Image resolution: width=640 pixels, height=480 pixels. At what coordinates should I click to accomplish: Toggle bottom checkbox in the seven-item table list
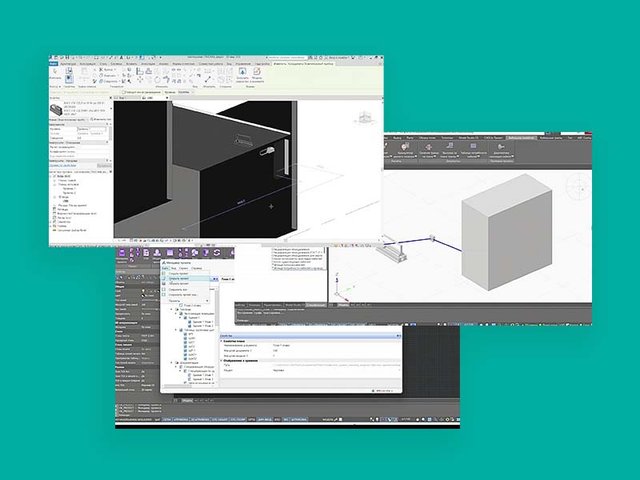point(186,359)
